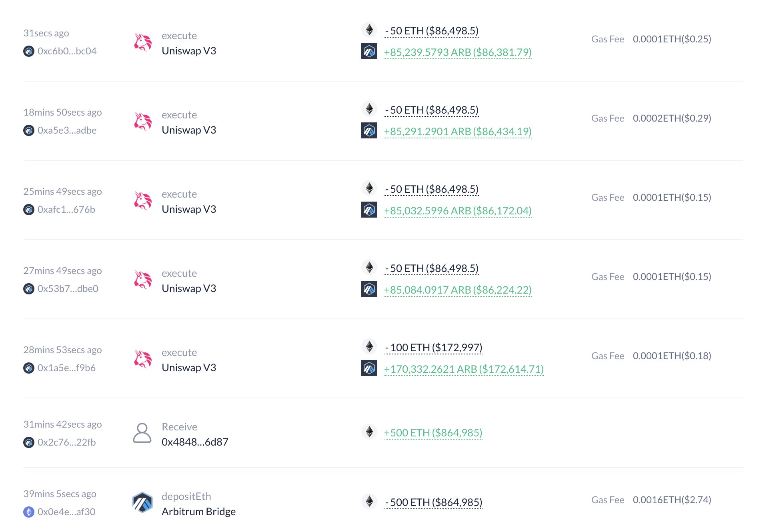The height and width of the screenshot is (532, 765).
Task: Click the -100 ETH ($172,997) amount
Action: click(x=433, y=348)
